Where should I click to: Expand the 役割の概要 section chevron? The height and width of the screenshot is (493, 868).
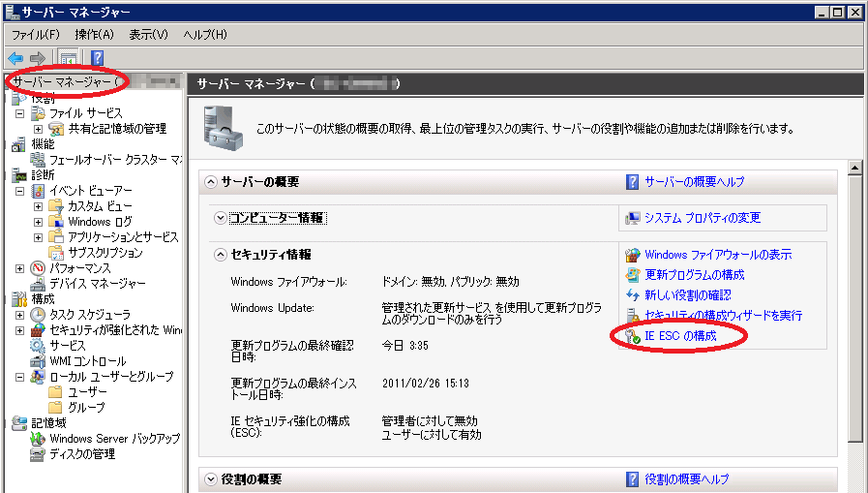(x=211, y=479)
